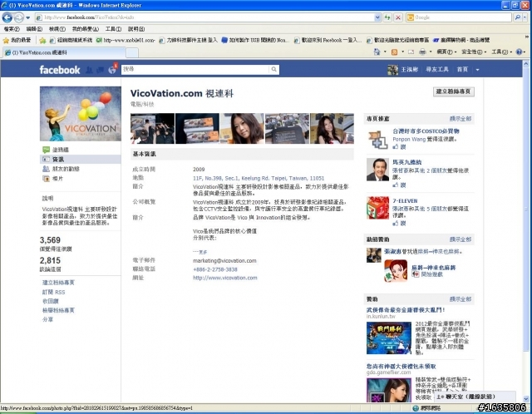Select the VicoVation.com browser tab
The width and height of the screenshot is (532, 414).
click(x=64, y=52)
